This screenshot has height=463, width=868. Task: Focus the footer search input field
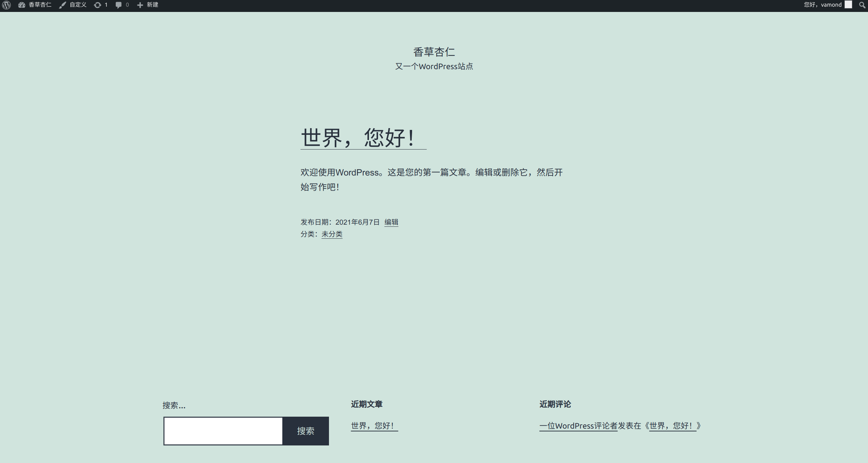tap(223, 431)
